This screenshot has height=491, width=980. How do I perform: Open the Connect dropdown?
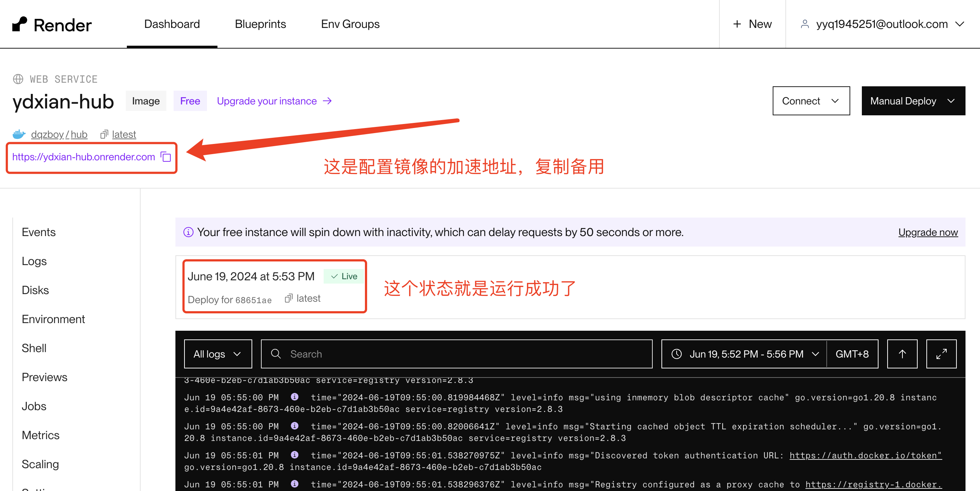(x=811, y=101)
